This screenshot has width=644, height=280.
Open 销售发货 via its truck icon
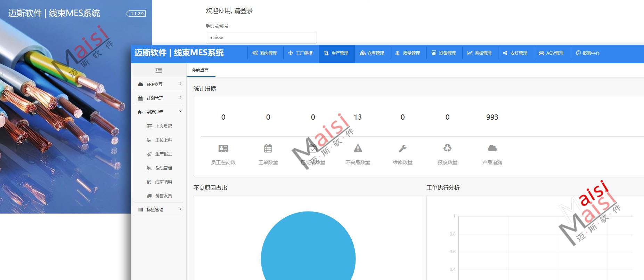[x=149, y=196]
